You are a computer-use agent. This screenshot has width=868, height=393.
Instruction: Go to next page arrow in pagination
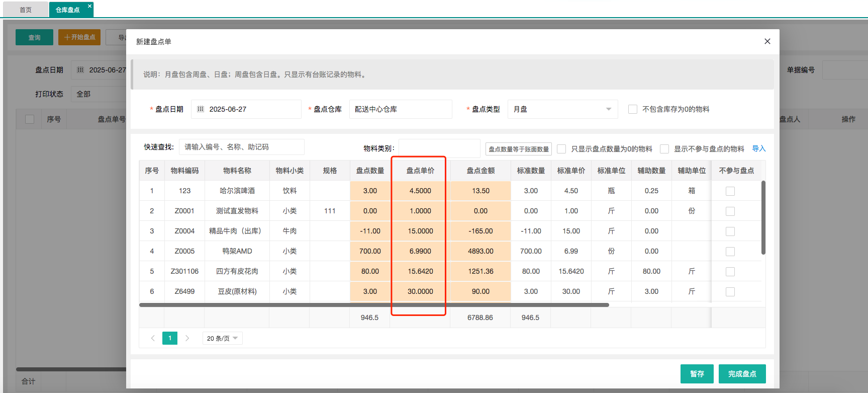coord(187,338)
